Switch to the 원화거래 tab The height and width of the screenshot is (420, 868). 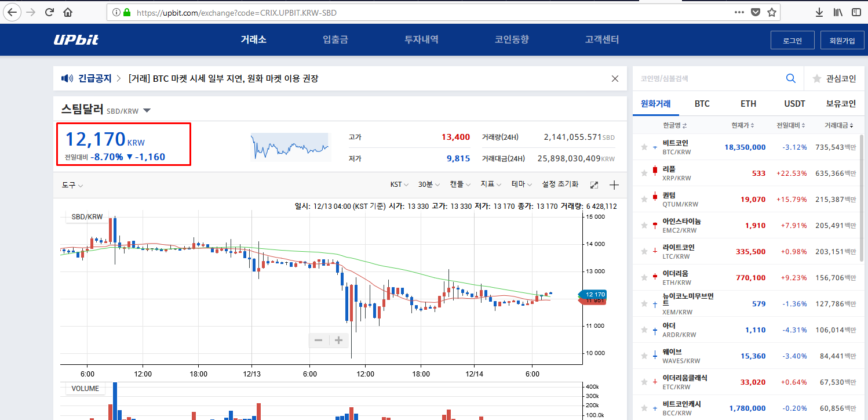[655, 104]
